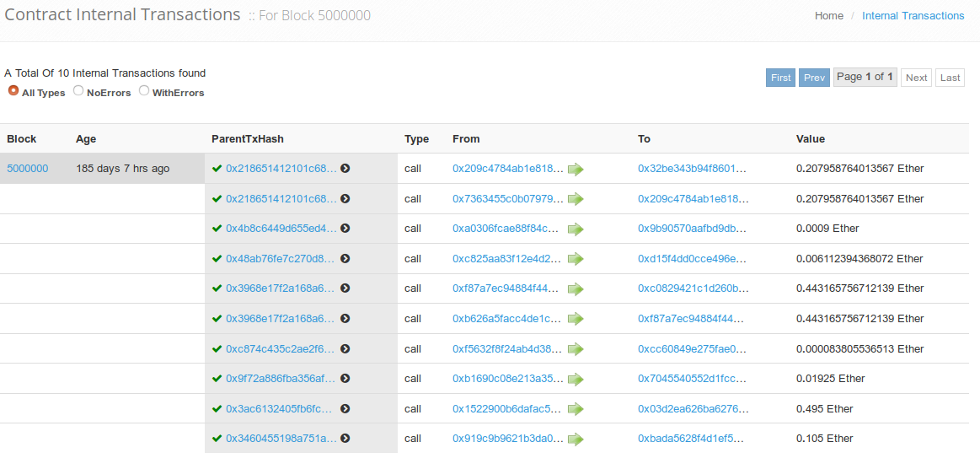The height and width of the screenshot is (469, 980).
Task: Select the WithErrors radio filter
Action: click(x=144, y=91)
